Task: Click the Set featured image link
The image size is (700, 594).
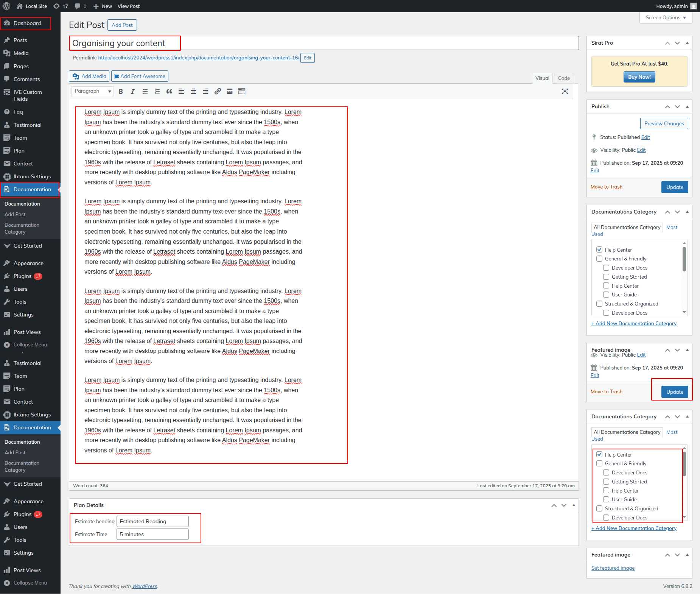Action: (x=613, y=568)
